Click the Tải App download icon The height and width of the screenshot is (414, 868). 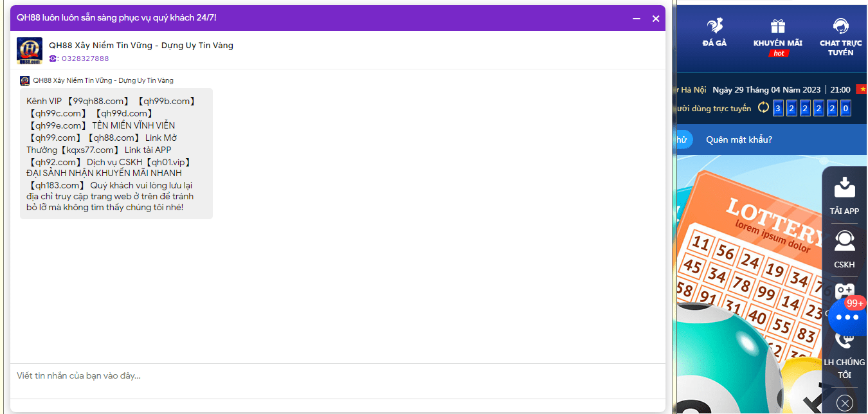pyautogui.click(x=844, y=187)
